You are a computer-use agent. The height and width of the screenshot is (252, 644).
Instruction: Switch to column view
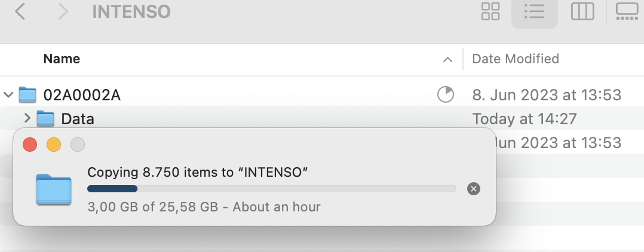[582, 11]
